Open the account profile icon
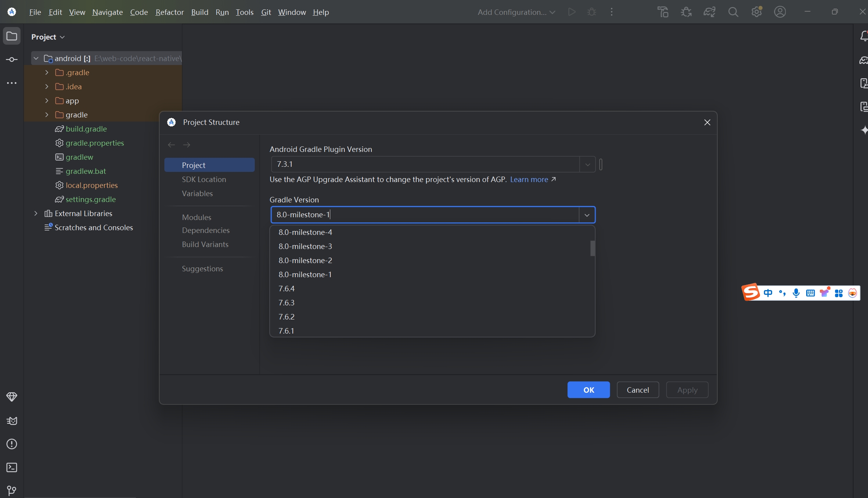 (x=780, y=12)
